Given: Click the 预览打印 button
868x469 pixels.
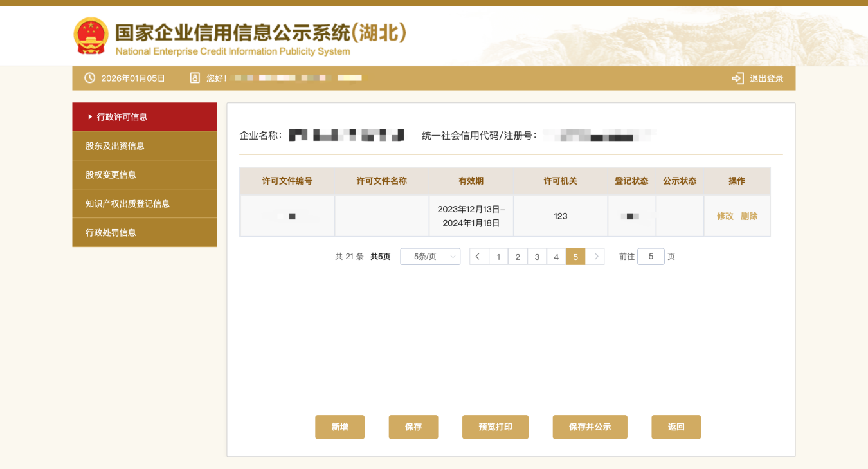Looking at the screenshot, I should pos(495,427).
